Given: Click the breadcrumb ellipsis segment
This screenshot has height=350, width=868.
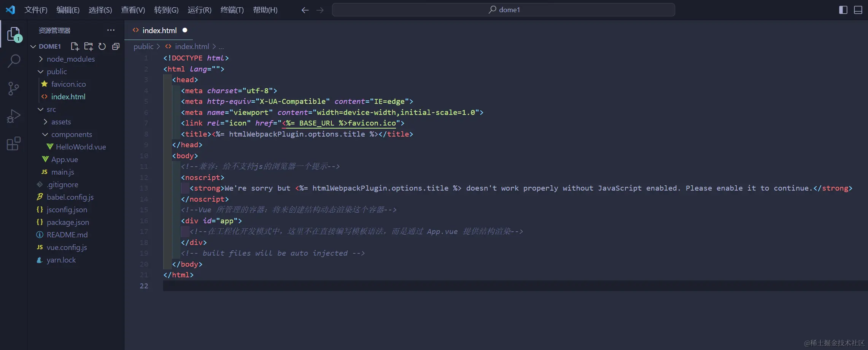Looking at the screenshot, I should click(221, 46).
